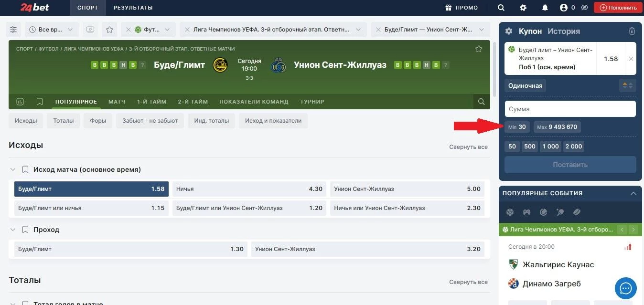This screenshot has height=305, width=644.
Task: Click the Унион Сент-Жиллуаз team logo
Action: click(278, 65)
